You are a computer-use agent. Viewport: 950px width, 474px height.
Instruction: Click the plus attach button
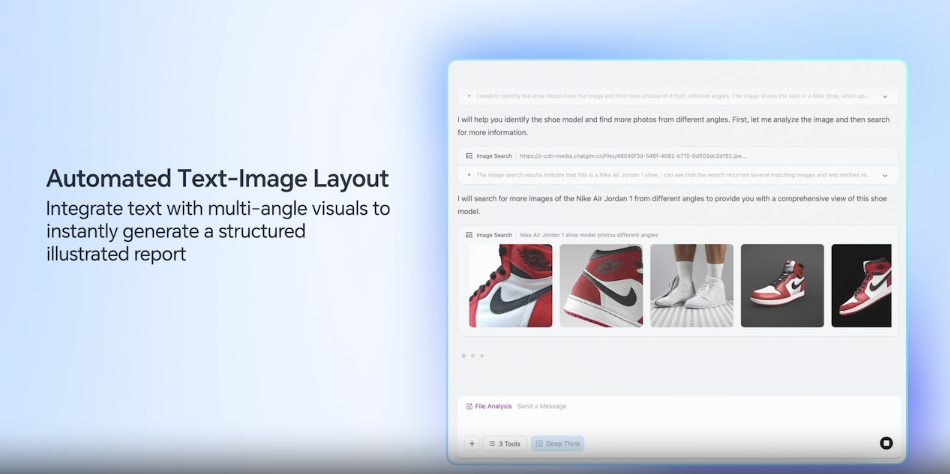[471, 443]
